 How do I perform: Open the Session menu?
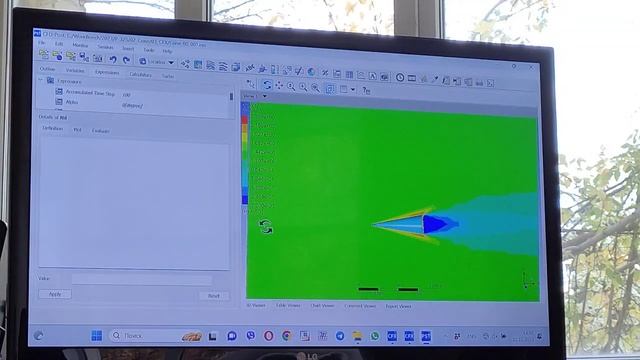105,47
